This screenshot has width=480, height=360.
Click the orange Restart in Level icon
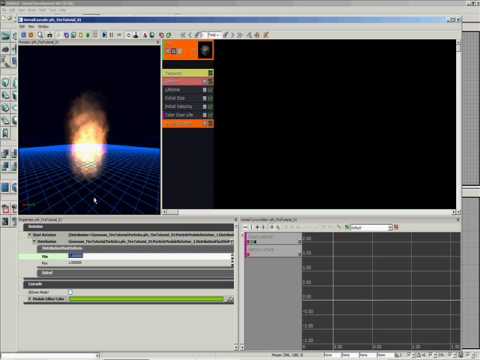coord(31,35)
